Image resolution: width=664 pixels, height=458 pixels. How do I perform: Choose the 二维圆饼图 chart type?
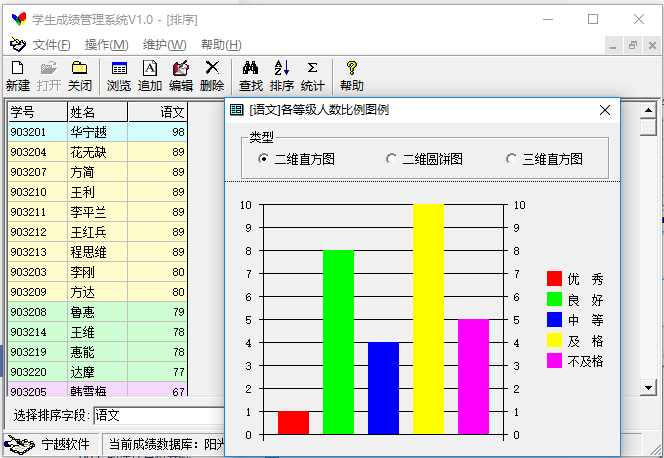pos(391,159)
